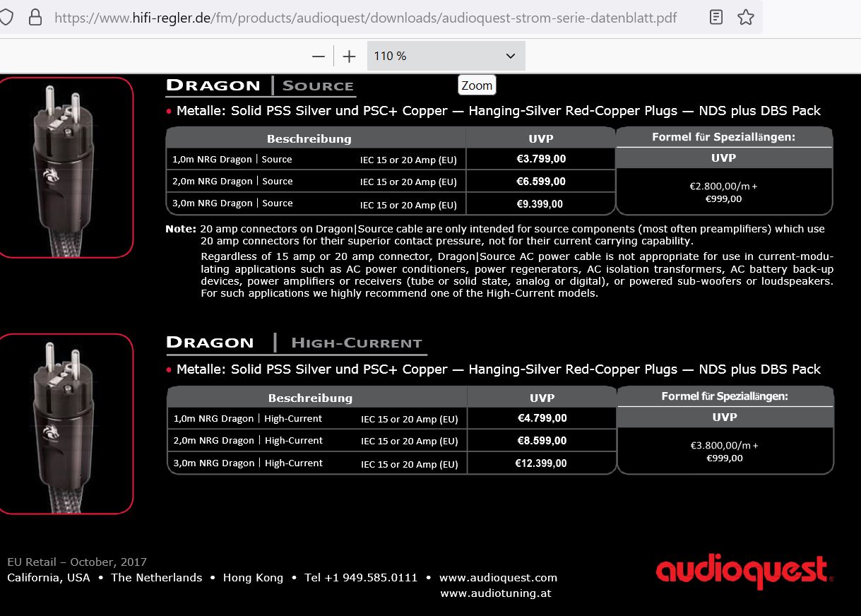The width and height of the screenshot is (861, 616).
Task: Click the audioquest logo
Action: click(744, 571)
